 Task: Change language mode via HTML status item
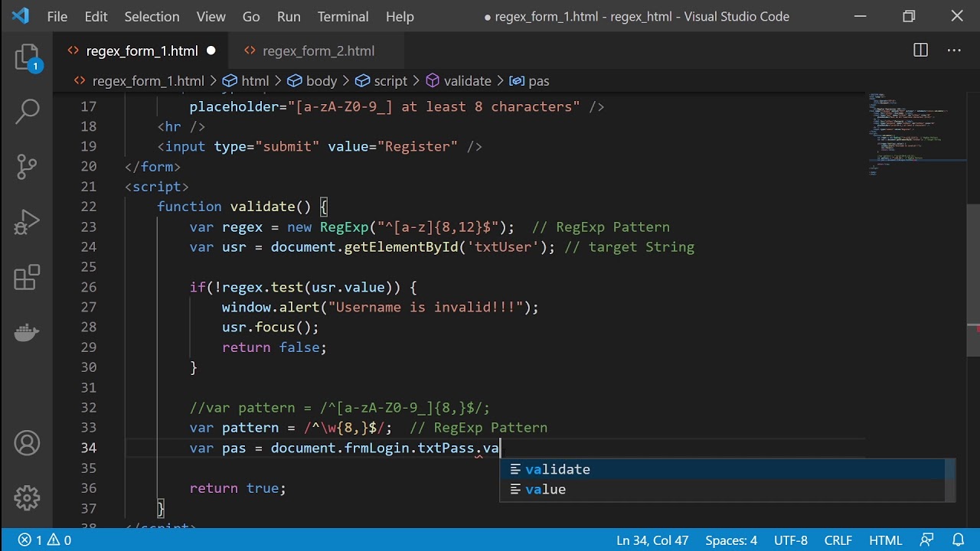pyautogui.click(x=886, y=540)
